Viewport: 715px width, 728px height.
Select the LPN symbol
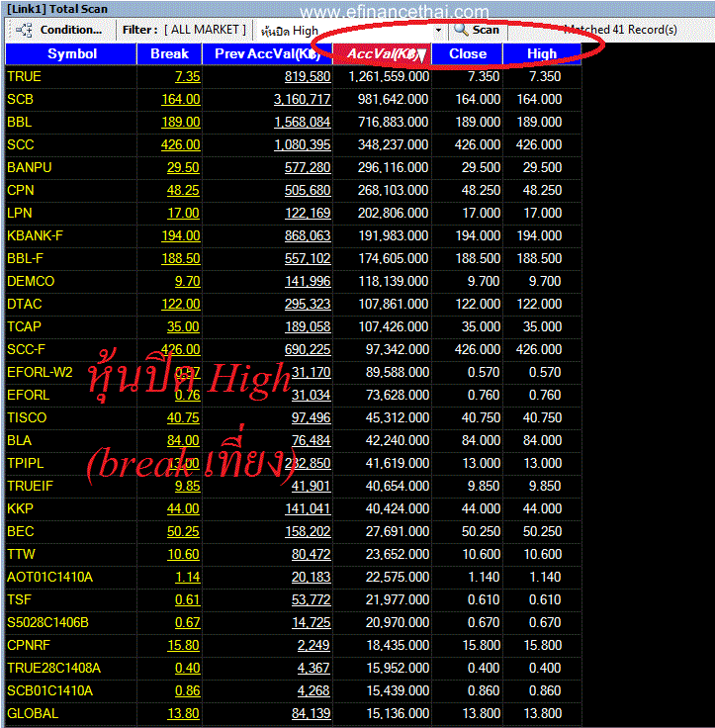[20, 213]
